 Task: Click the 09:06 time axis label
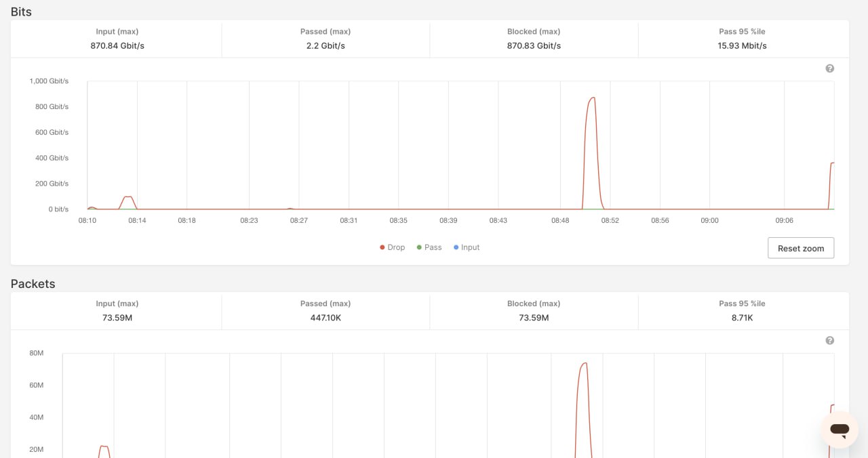coord(784,221)
